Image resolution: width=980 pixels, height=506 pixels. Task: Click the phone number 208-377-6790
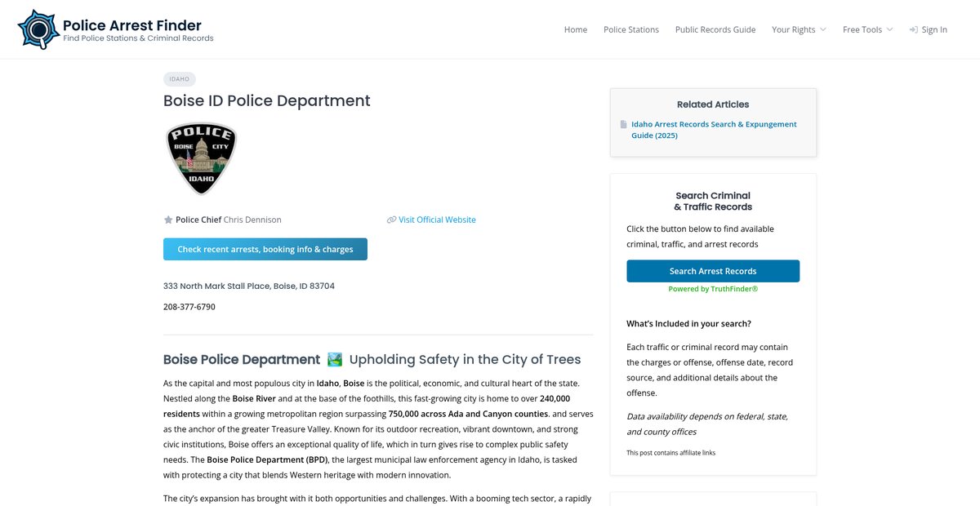pyautogui.click(x=189, y=307)
